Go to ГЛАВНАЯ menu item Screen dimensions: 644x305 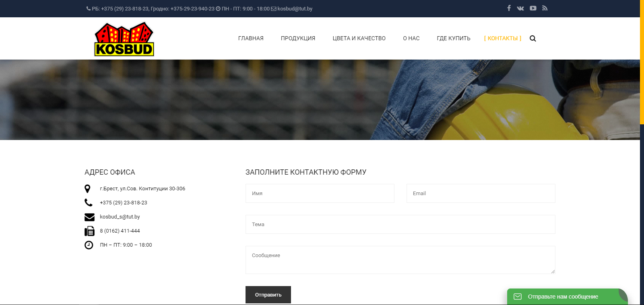click(x=251, y=38)
